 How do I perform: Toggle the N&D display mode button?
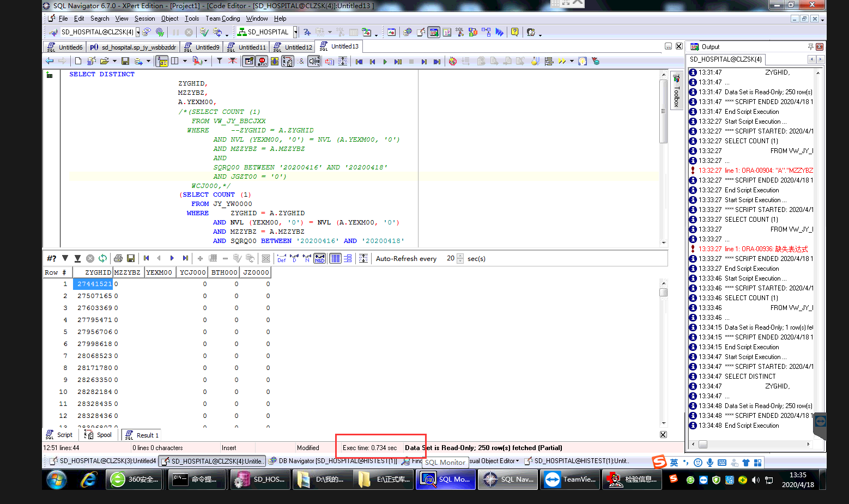320,258
